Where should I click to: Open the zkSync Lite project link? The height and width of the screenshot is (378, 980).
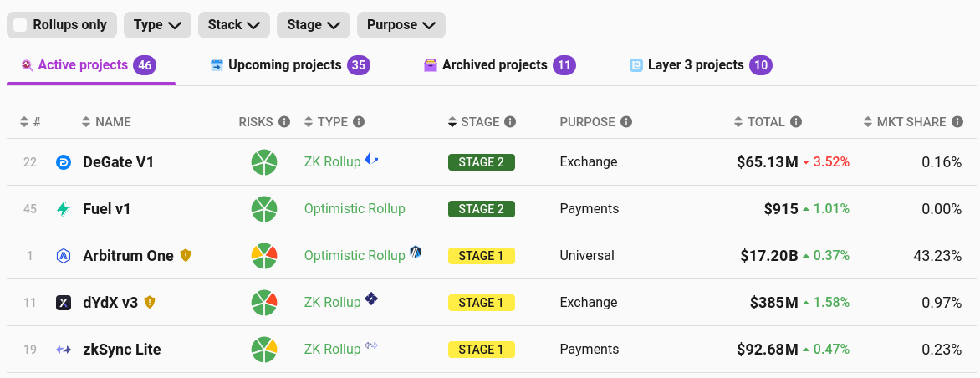tap(121, 350)
